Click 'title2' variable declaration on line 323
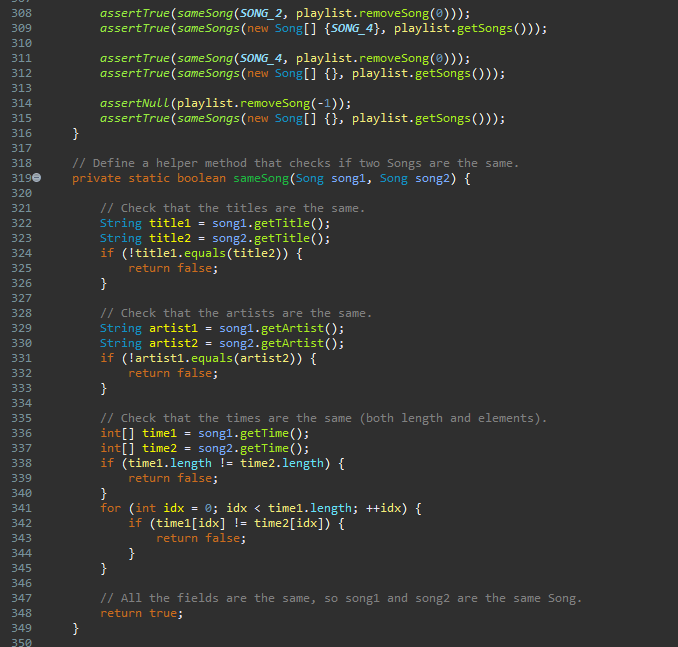 click(170, 238)
